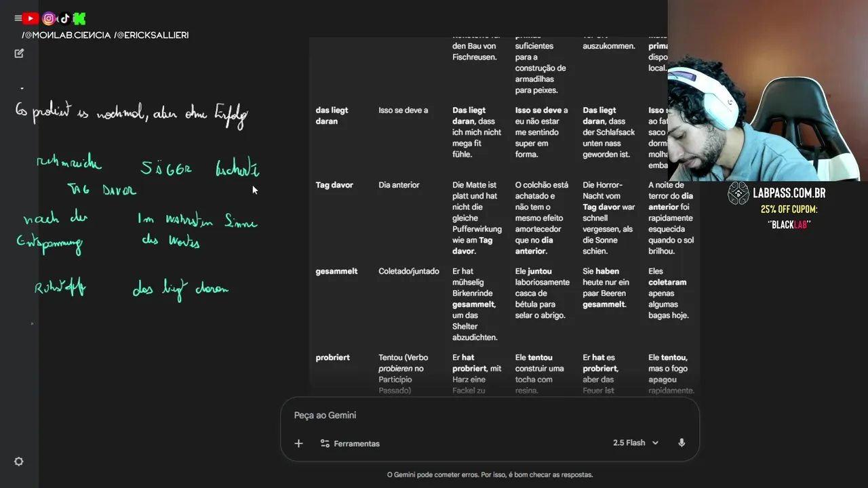Click the 'auszukommen.' cell
Screen dimensions: 868x488
(x=609, y=46)
